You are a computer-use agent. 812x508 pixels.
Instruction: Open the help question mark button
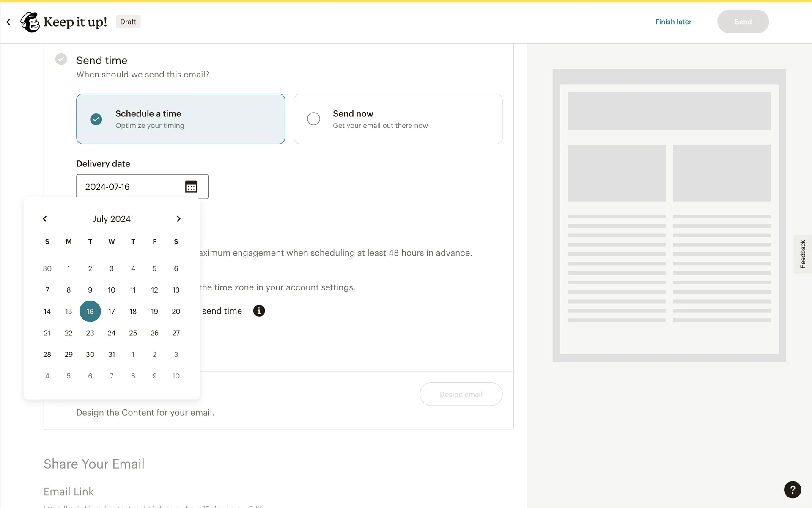(792, 490)
